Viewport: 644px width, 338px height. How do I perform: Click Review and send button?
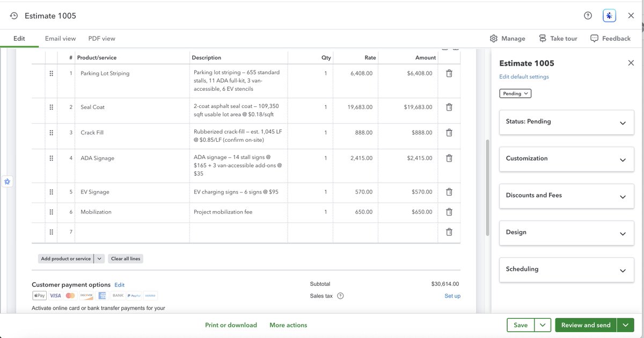coord(586,325)
